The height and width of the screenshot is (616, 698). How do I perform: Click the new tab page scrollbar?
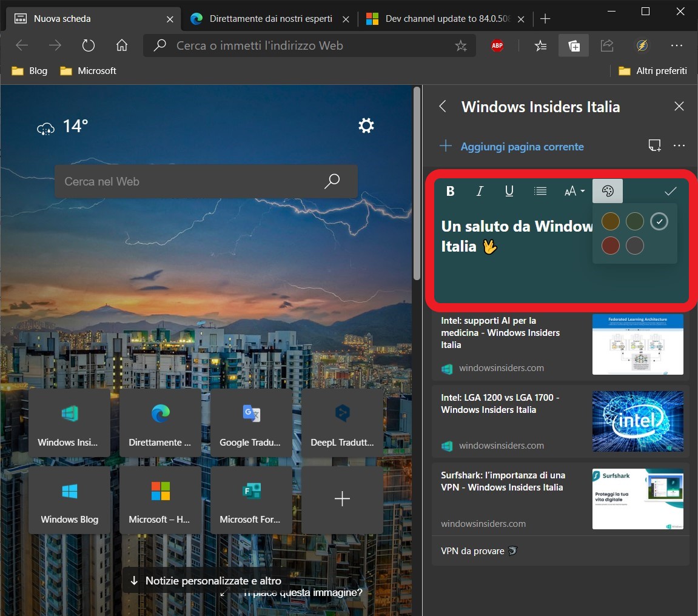click(x=417, y=183)
